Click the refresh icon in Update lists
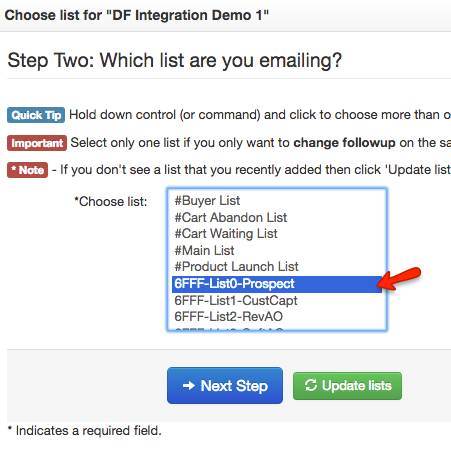The width and height of the screenshot is (451, 451). point(311,385)
